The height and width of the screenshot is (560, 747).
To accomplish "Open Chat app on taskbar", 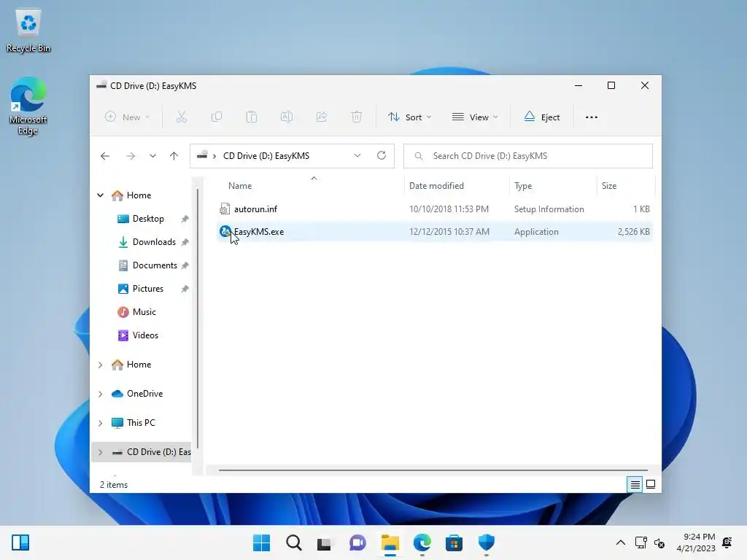I will (357, 542).
